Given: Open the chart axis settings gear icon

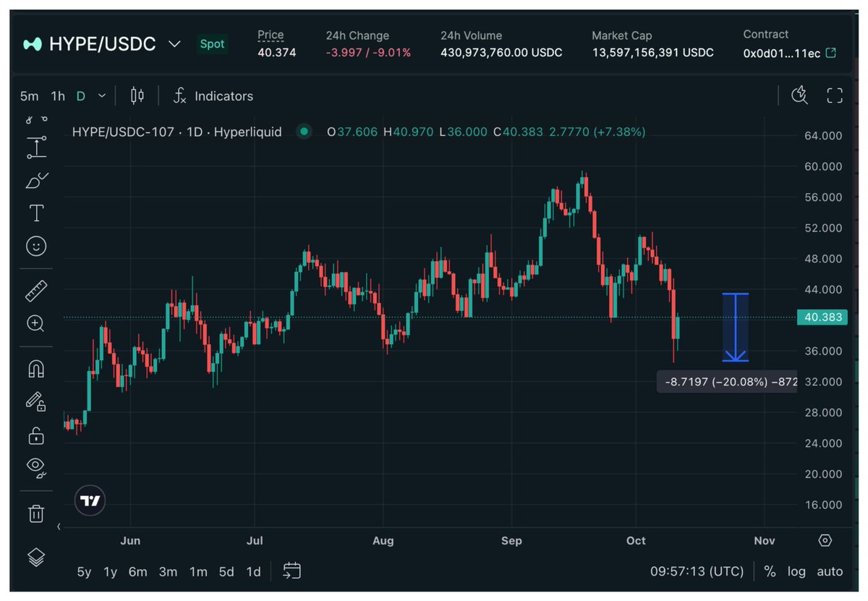Looking at the screenshot, I should [x=825, y=540].
